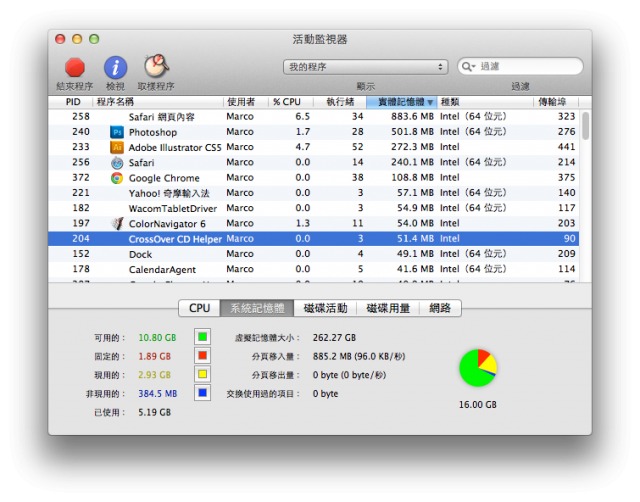Select the Safari 網頁內容 process row
Image resolution: width=640 pixels, height=502 pixels.
point(313,117)
